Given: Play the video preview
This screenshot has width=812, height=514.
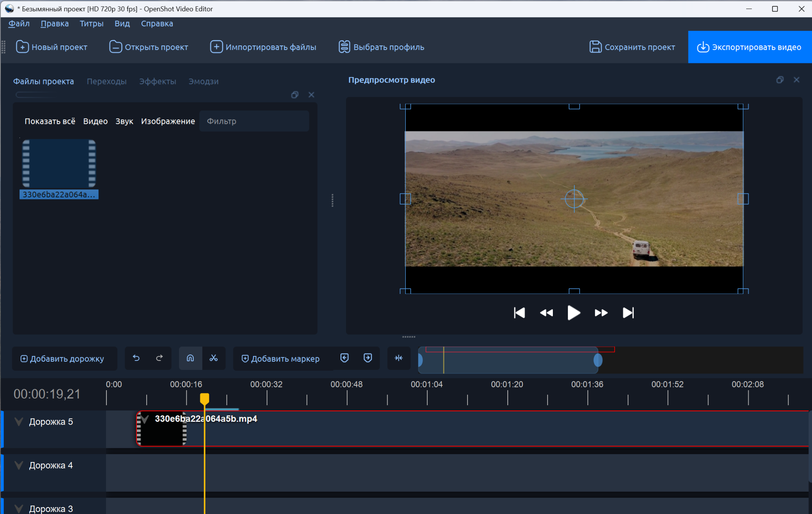Looking at the screenshot, I should click(574, 313).
